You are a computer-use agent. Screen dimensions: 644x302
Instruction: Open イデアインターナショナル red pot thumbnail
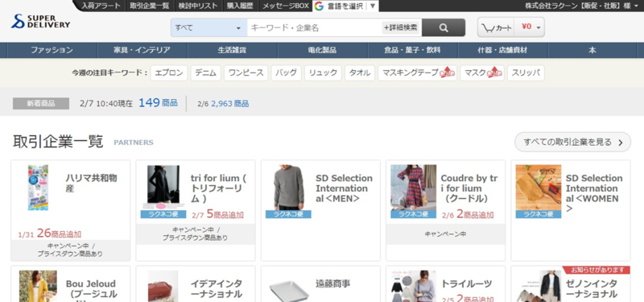[163, 286]
